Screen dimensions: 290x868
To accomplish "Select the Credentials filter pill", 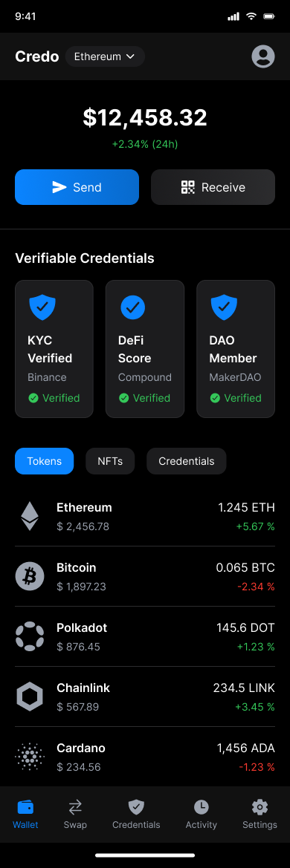I will pos(187,461).
